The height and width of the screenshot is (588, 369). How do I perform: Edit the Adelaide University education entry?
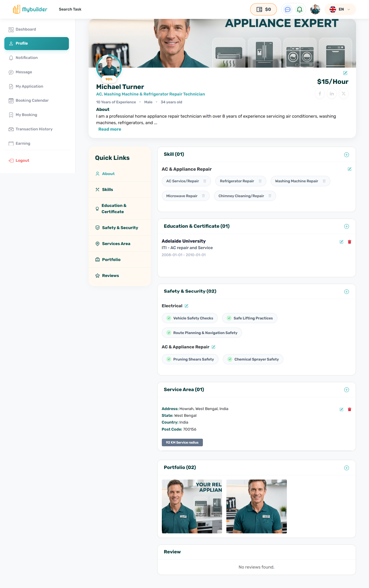coord(341,242)
